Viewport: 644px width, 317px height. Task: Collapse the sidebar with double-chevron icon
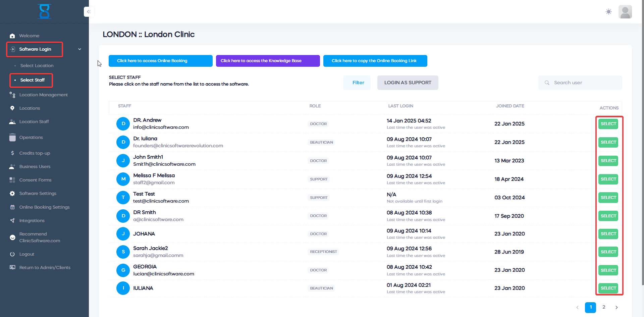point(89,12)
